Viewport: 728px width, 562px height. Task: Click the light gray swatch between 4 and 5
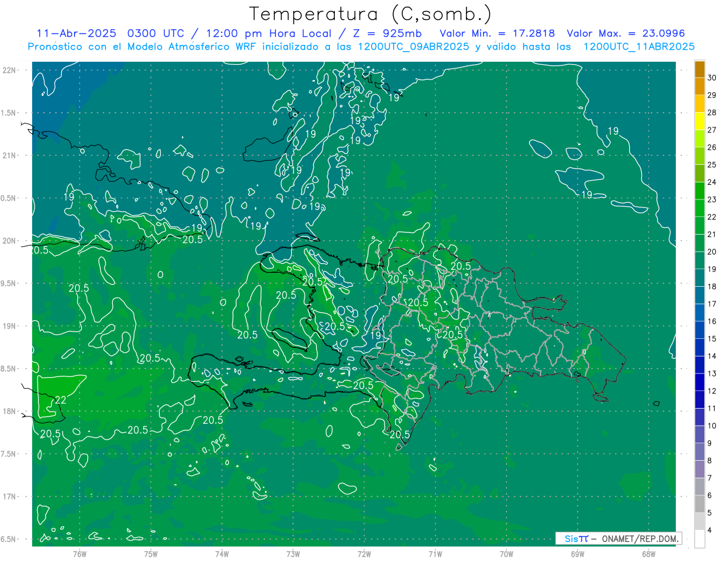tap(699, 521)
